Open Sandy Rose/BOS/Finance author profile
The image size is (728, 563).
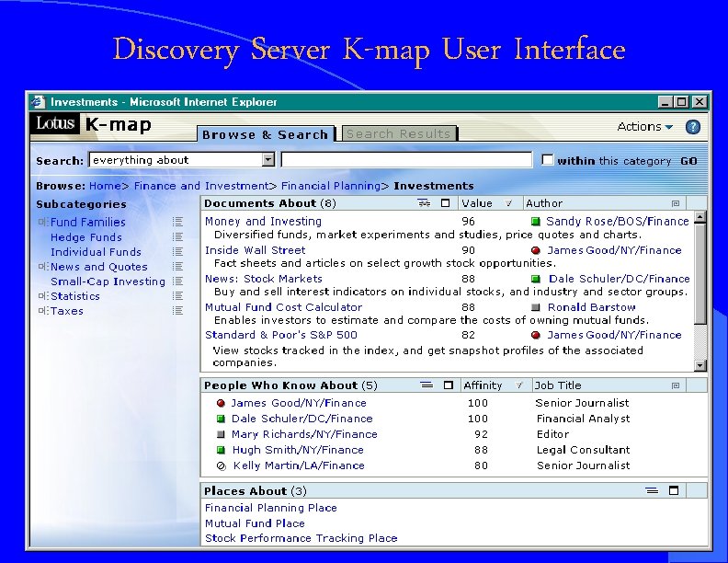(618, 222)
